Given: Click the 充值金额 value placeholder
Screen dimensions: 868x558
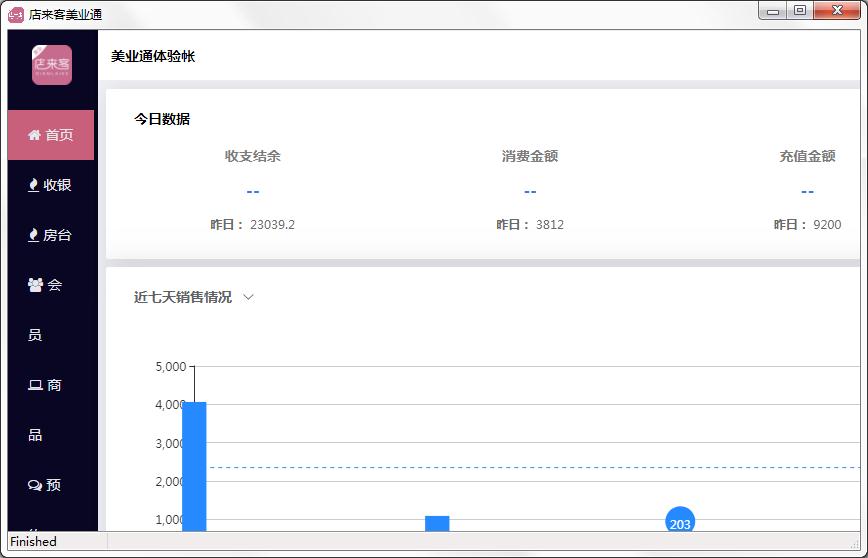Looking at the screenshot, I should pyautogui.click(x=807, y=191).
